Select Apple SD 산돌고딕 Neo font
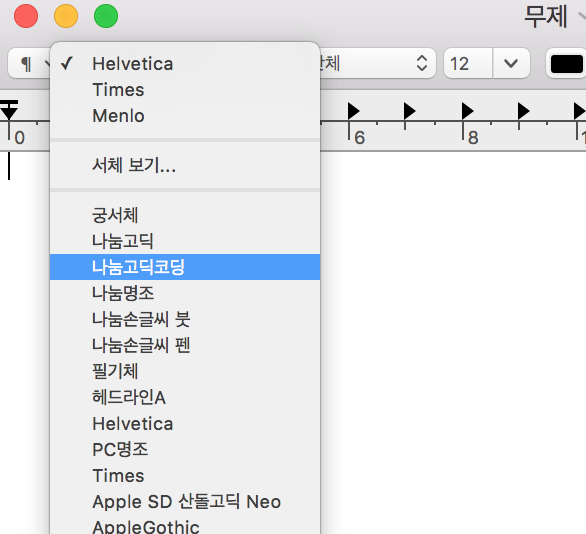 click(185, 502)
